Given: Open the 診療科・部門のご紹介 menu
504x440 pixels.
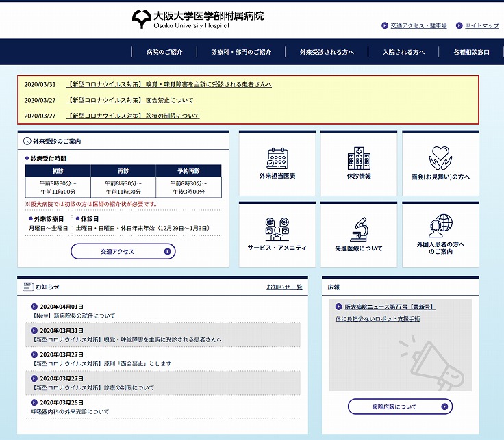Looking at the screenshot, I should pos(241,52).
